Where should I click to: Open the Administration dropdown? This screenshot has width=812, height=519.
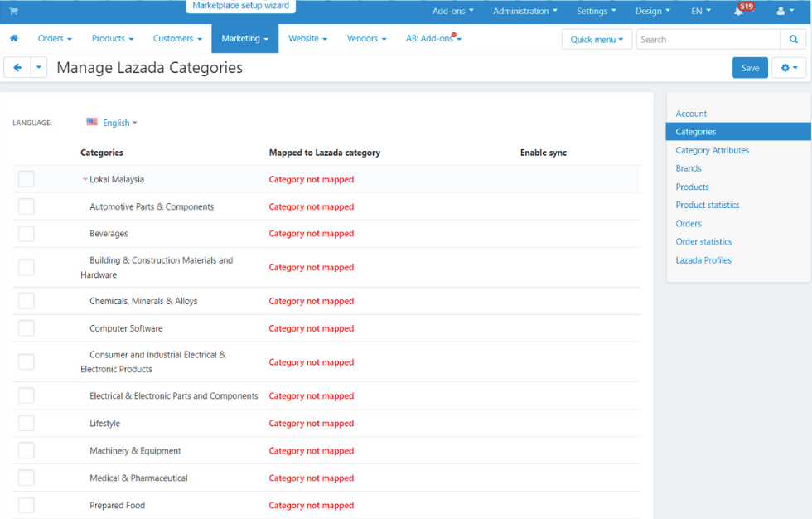(525, 11)
